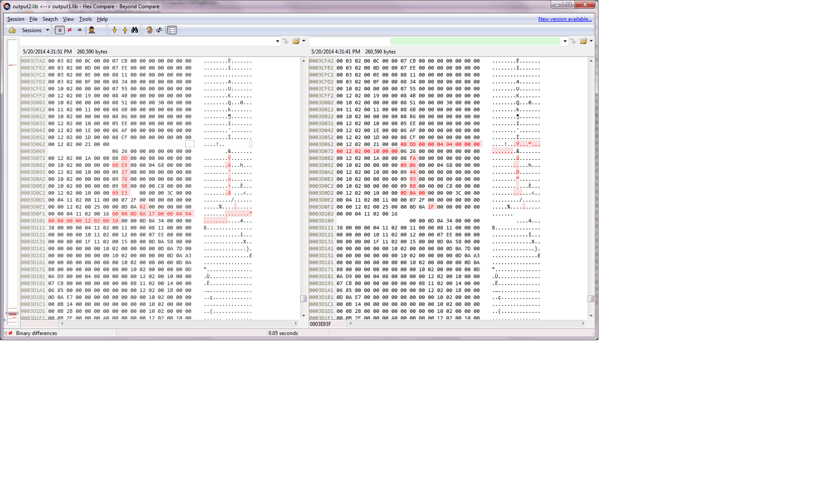This screenshot has height=504, width=835.
Task: Click the Swap Sides icon
Action: click(x=149, y=30)
